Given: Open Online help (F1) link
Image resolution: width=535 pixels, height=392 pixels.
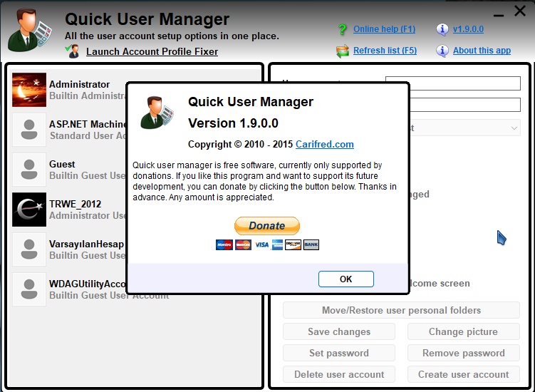Looking at the screenshot, I should [x=384, y=29].
